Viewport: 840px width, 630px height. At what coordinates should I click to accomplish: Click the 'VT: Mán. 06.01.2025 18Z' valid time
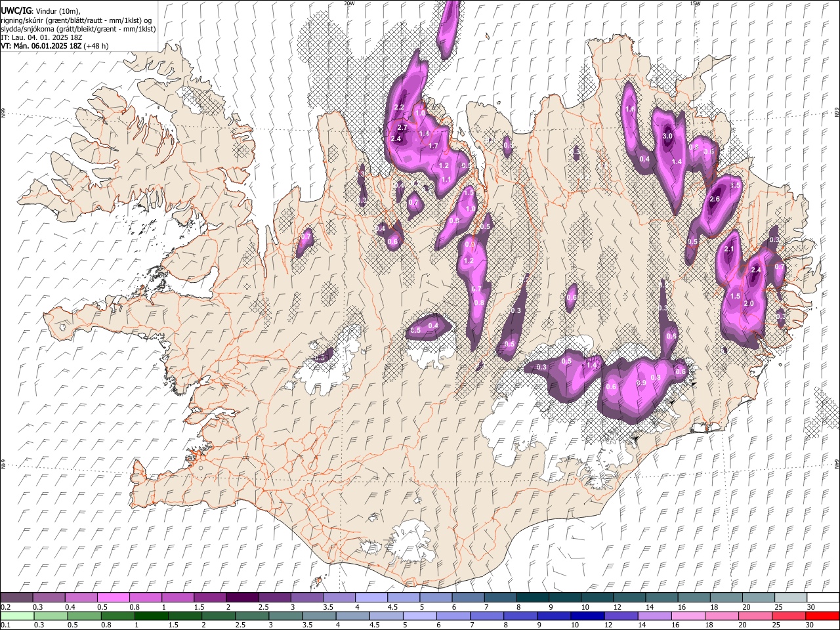[41, 46]
